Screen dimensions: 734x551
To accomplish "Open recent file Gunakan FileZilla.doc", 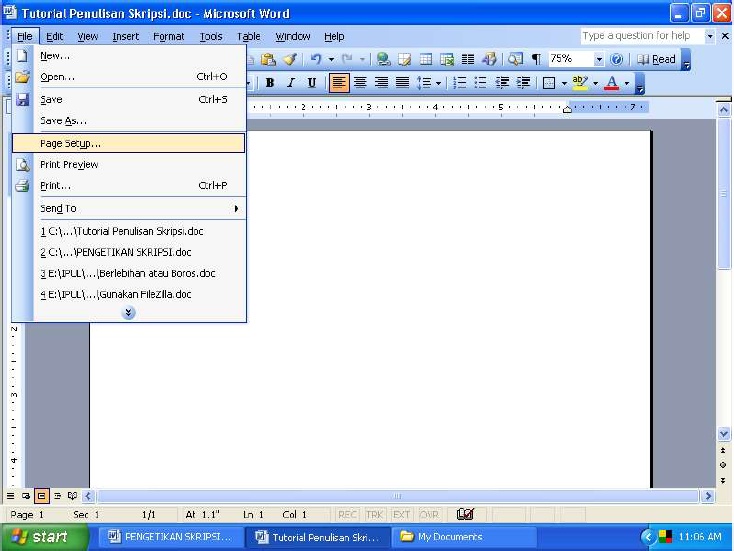I will 128,294.
